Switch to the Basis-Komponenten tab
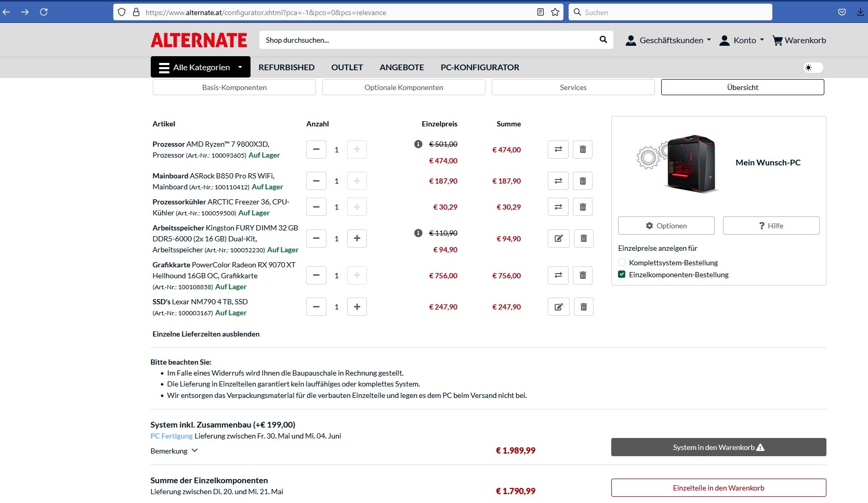This screenshot has height=503, width=868. click(234, 87)
